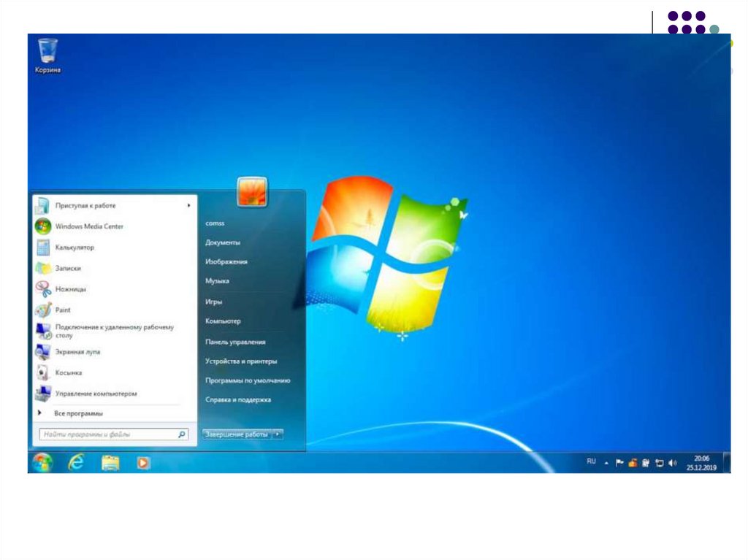Select the Paint label
Screen dimensions: 748x560
pyautogui.click(x=63, y=310)
